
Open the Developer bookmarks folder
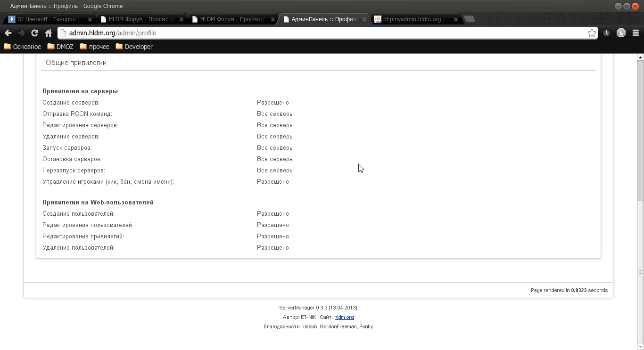pyautogui.click(x=134, y=47)
